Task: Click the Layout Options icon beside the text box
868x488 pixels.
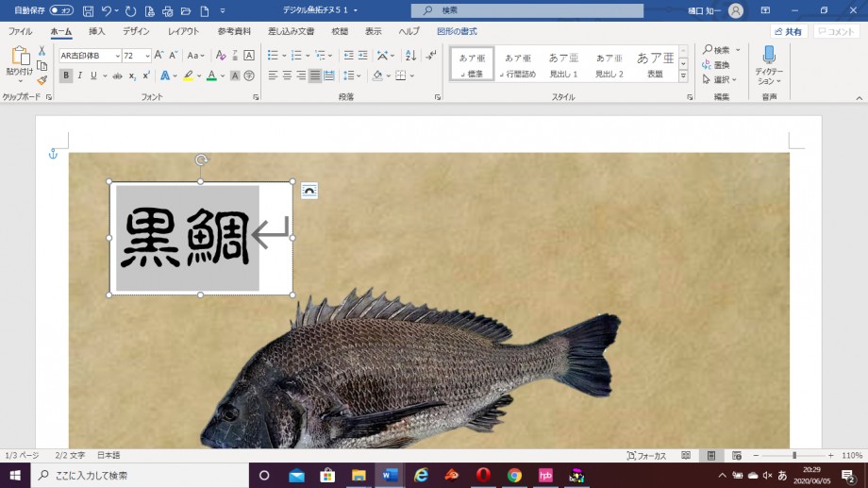Action: point(309,191)
